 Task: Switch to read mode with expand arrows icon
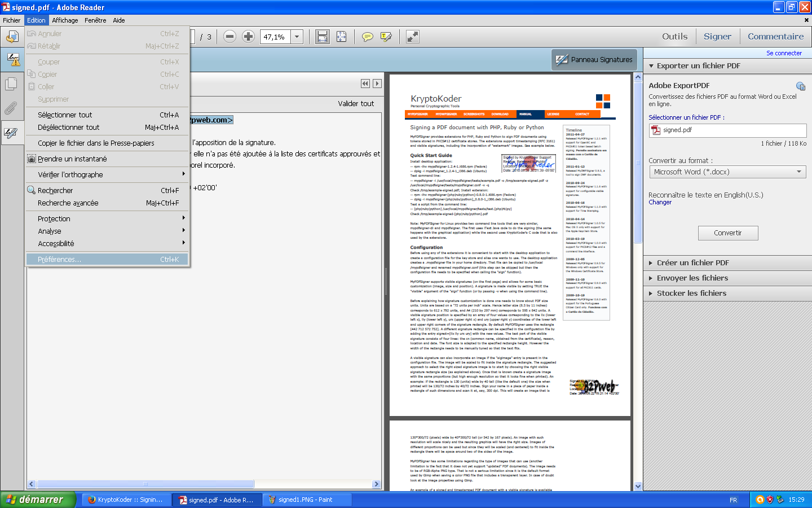413,37
